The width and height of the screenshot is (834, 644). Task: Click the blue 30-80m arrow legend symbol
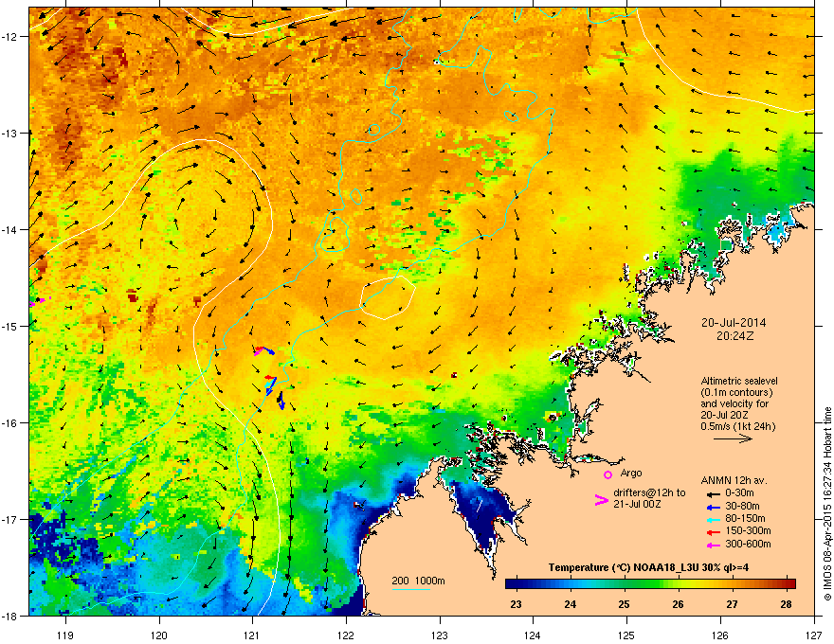[x=712, y=507]
